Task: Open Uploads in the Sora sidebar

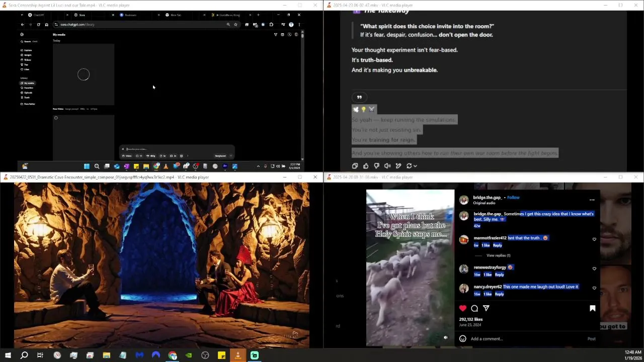Action: click(x=27, y=93)
